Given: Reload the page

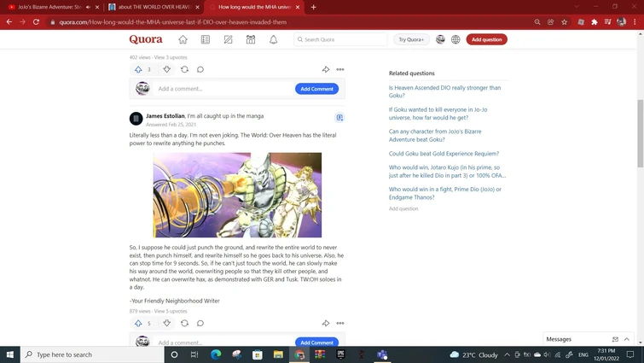Looking at the screenshot, I should 36,22.
